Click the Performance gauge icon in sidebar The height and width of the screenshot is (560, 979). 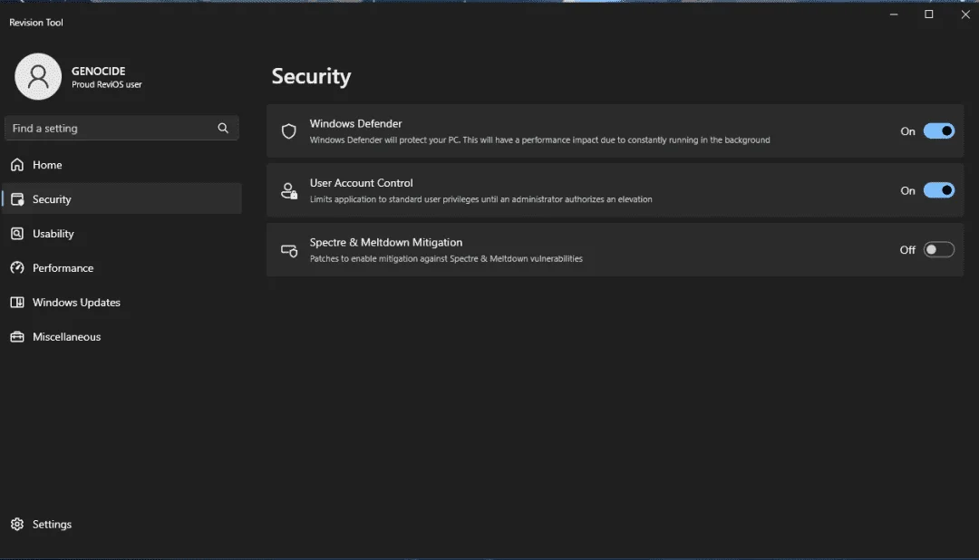tap(17, 268)
